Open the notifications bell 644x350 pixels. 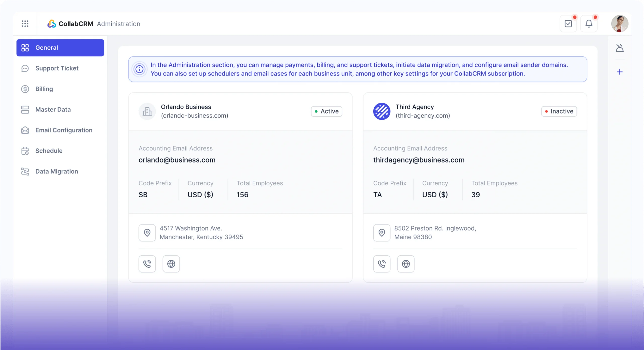pyautogui.click(x=589, y=24)
